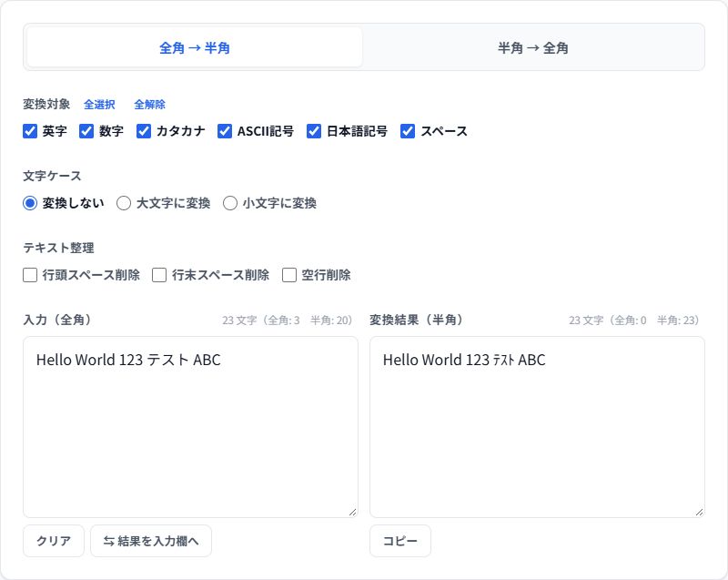Click the 変換結果（半角） label
This screenshot has height=580, width=728.
417,320
